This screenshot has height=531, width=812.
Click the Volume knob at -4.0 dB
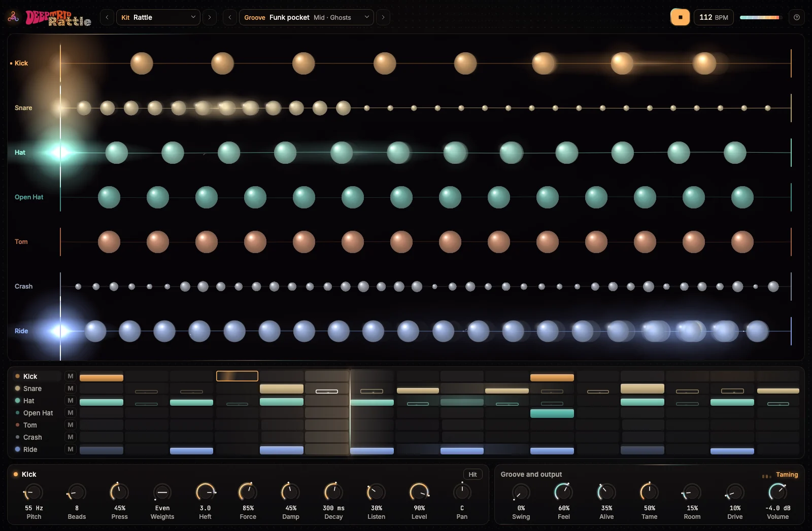click(x=777, y=492)
